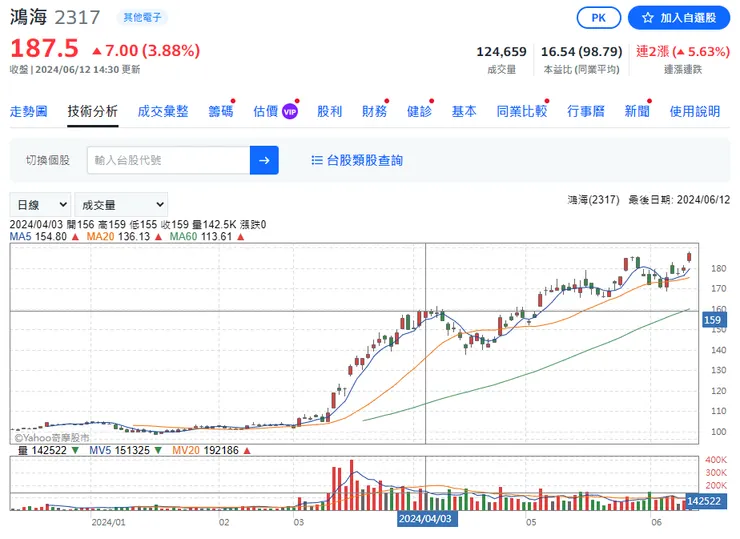The width and height of the screenshot is (740, 539).
Task: Click the MV5 151325 volume legend
Action: (x=125, y=451)
